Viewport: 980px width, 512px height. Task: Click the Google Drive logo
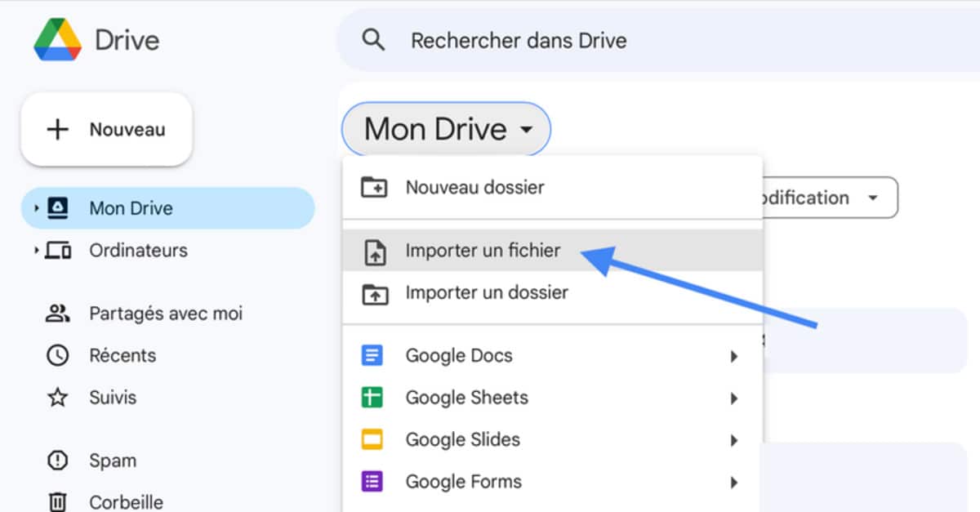click(57, 40)
